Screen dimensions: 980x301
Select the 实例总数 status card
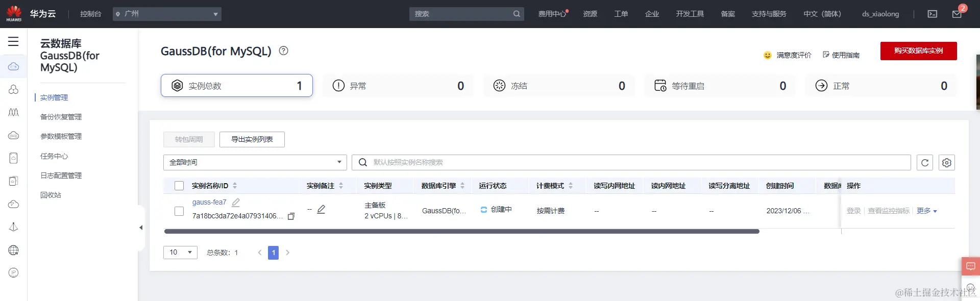(237, 86)
